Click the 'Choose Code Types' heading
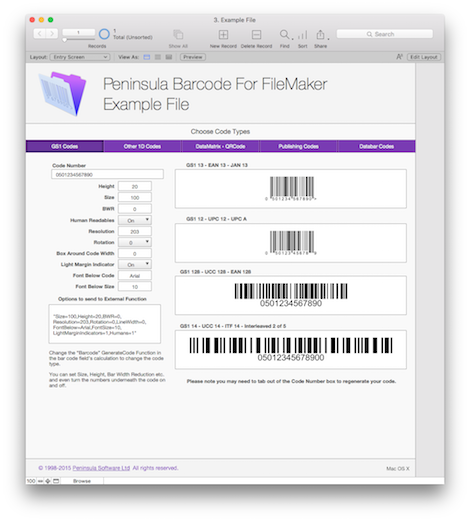470x521 pixels. pos(220,131)
